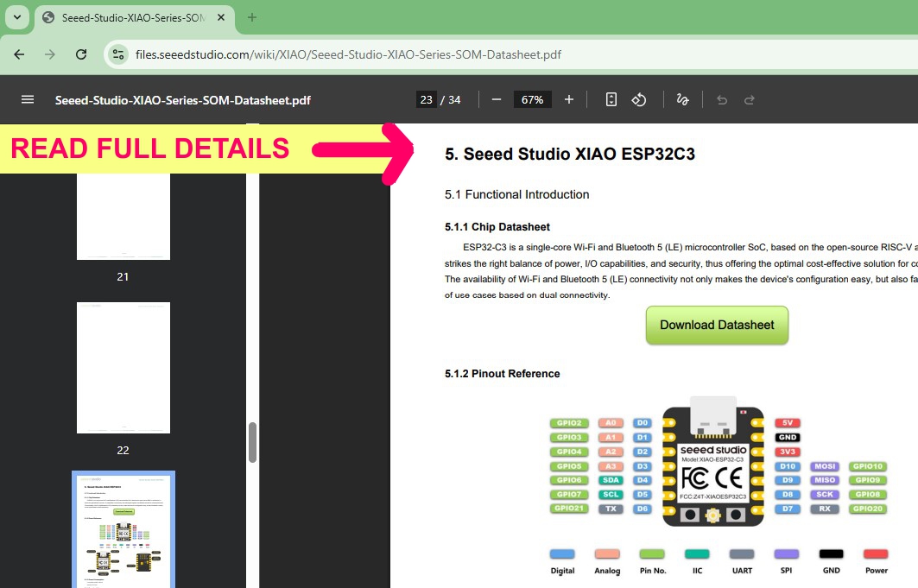
Task: Click the gray UART legend swatch
Action: click(742, 554)
